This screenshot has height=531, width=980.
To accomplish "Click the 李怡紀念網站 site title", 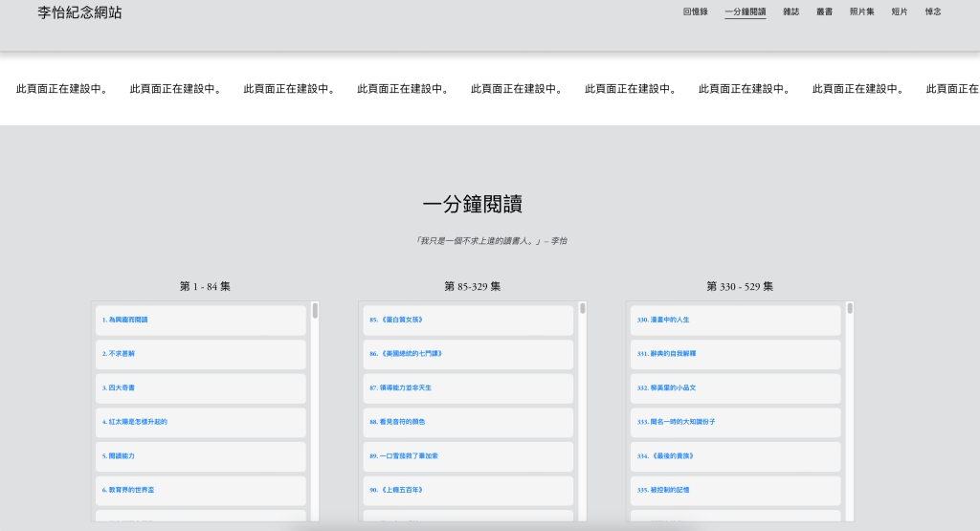I will coord(79,13).
